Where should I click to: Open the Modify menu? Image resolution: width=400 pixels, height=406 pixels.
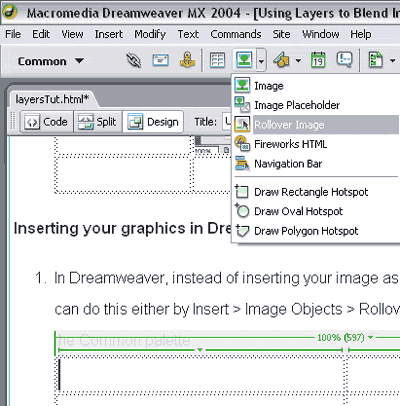[x=150, y=34]
